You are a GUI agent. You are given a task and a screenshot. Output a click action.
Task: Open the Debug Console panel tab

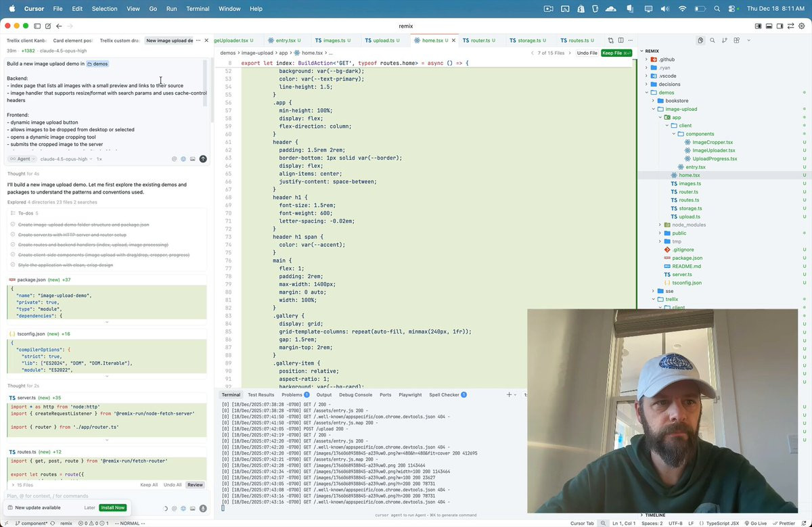[355, 394]
